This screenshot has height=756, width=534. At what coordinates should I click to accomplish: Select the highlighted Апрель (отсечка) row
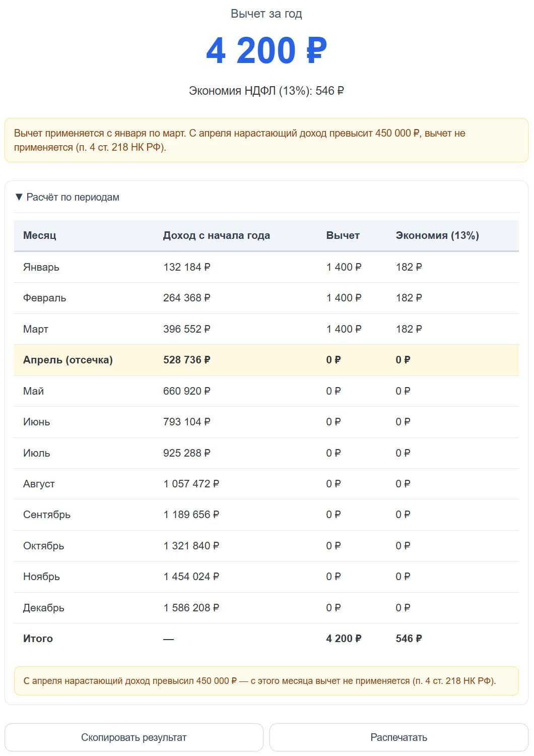tap(266, 360)
